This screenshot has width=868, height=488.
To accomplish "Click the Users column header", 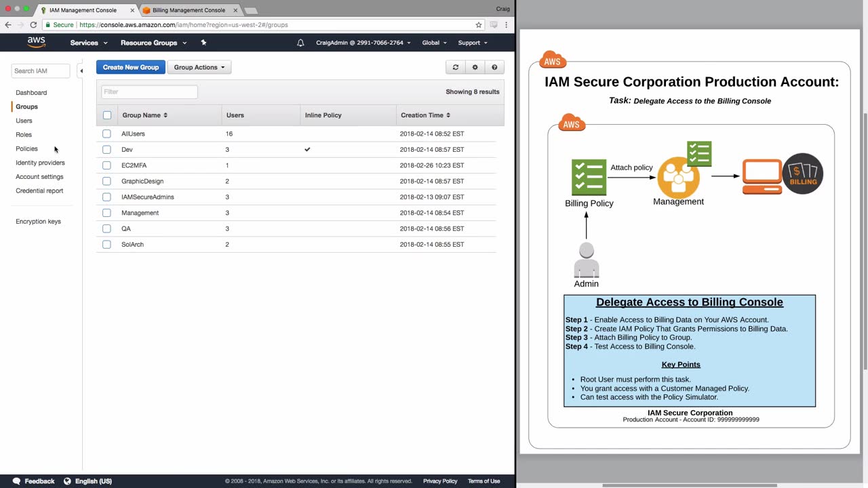I will [235, 115].
